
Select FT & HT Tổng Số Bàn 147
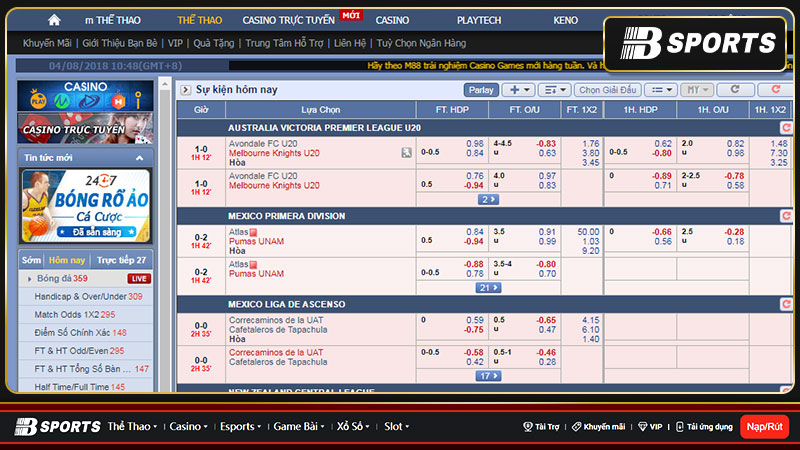(x=91, y=369)
